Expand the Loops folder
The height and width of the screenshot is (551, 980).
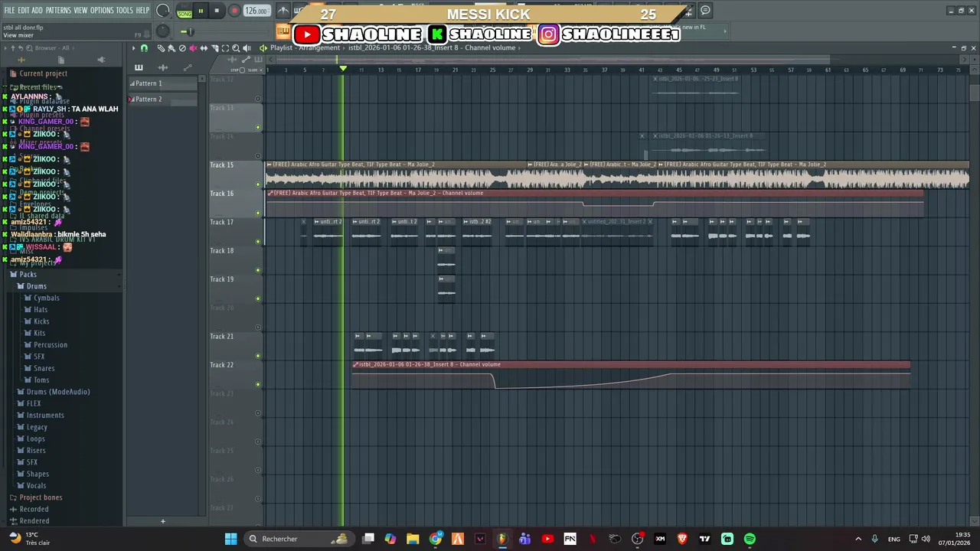tap(35, 439)
